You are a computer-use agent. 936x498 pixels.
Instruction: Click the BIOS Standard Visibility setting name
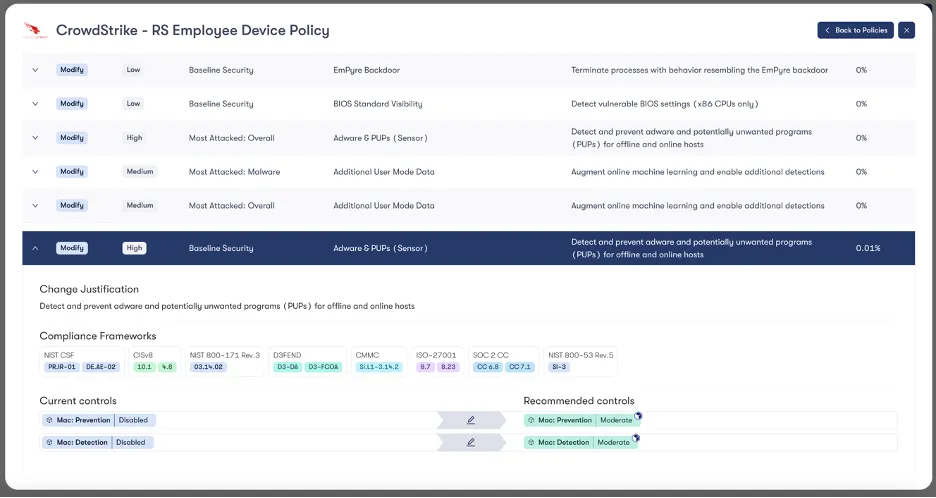(378, 104)
